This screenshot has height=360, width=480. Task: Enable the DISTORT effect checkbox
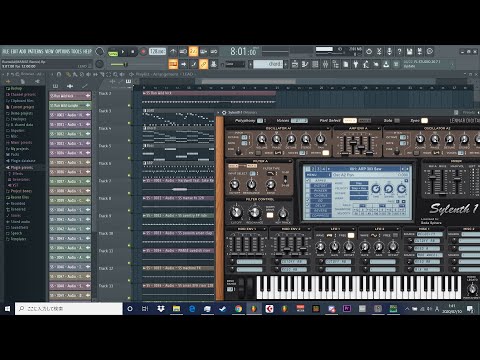(308, 185)
